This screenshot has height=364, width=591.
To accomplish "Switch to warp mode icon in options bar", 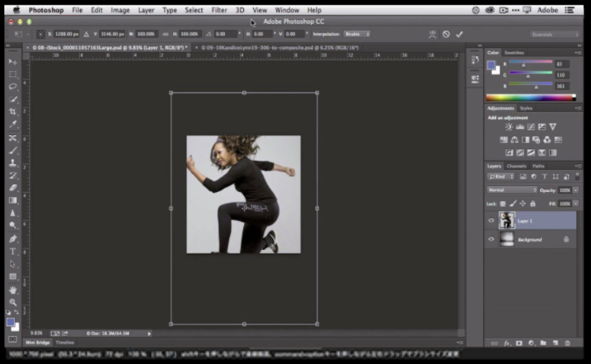I will pyautogui.click(x=430, y=34).
